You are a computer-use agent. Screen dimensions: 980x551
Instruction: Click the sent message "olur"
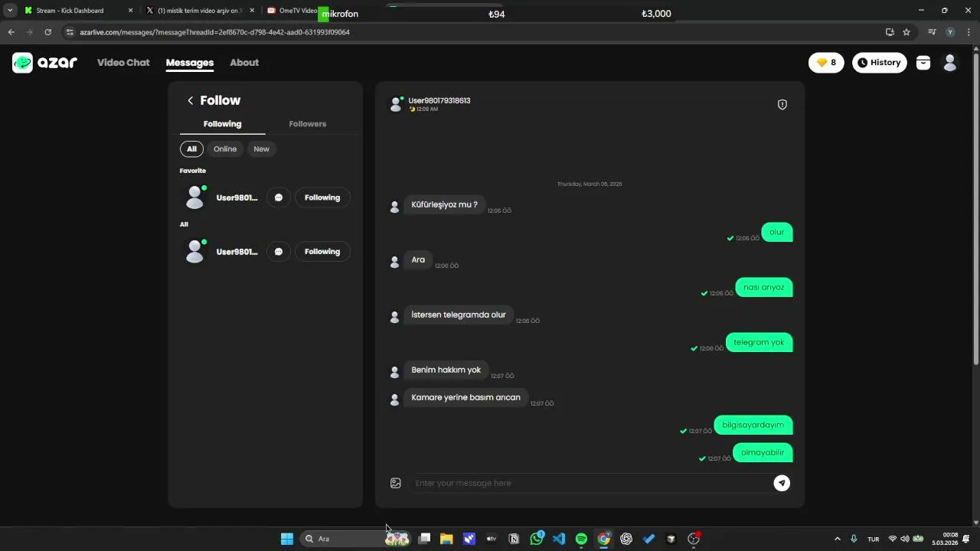[777, 232]
